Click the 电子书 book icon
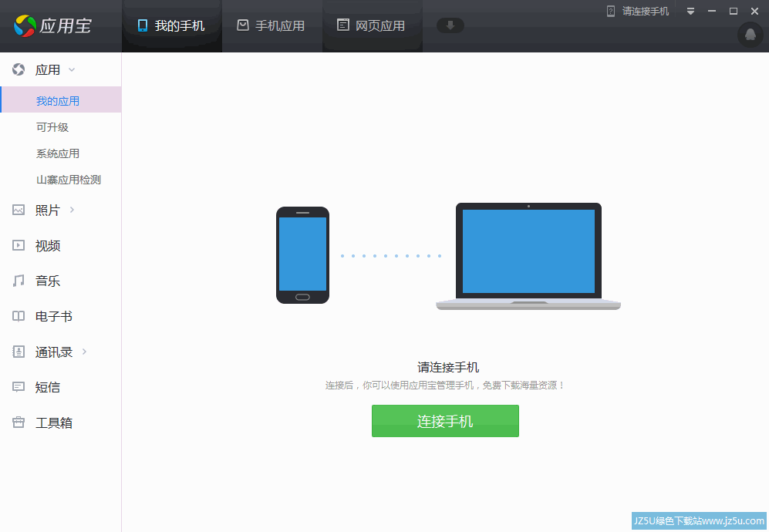This screenshot has width=769, height=532. (19, 316)
